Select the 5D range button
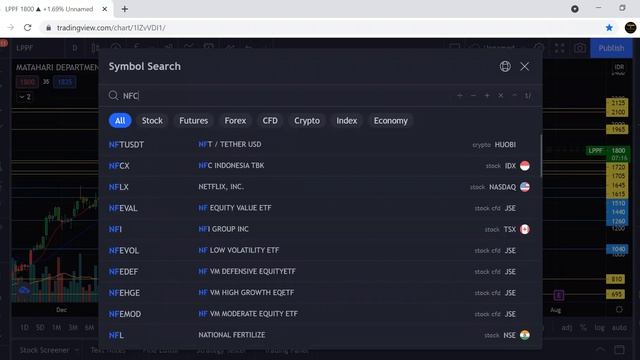 pos(40,327)
